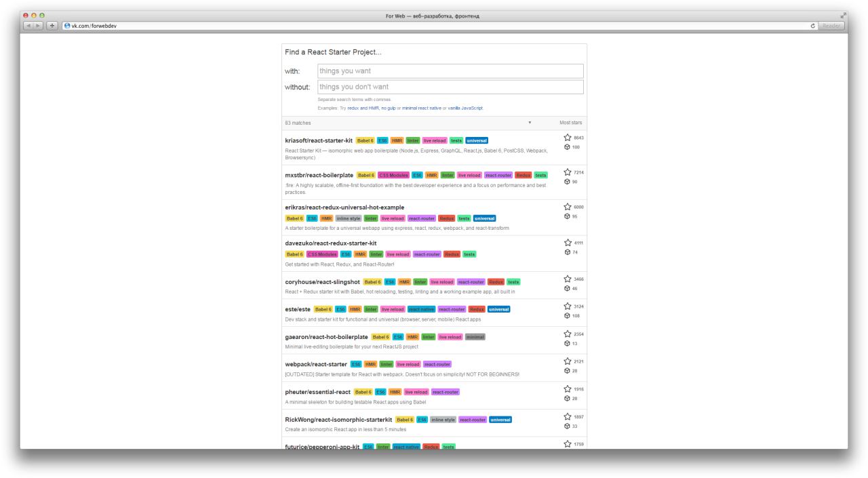Click the package icon for webpack/react-starter

(x=568, y=371)
